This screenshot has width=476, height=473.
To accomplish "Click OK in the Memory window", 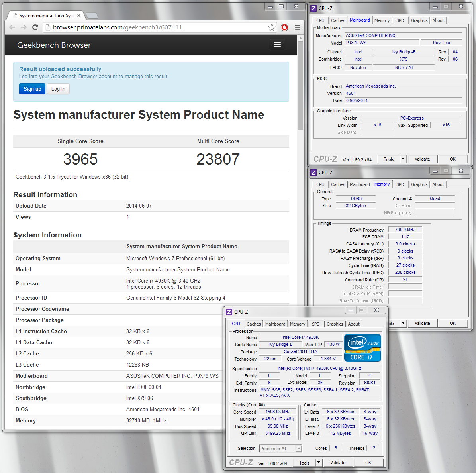I will coord(452,323).
